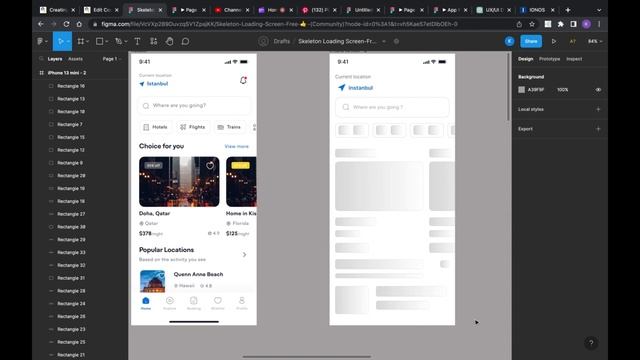This screenshot has width=640, height=360.
Task: Click the browser share page icon
Action: point(519,24)
